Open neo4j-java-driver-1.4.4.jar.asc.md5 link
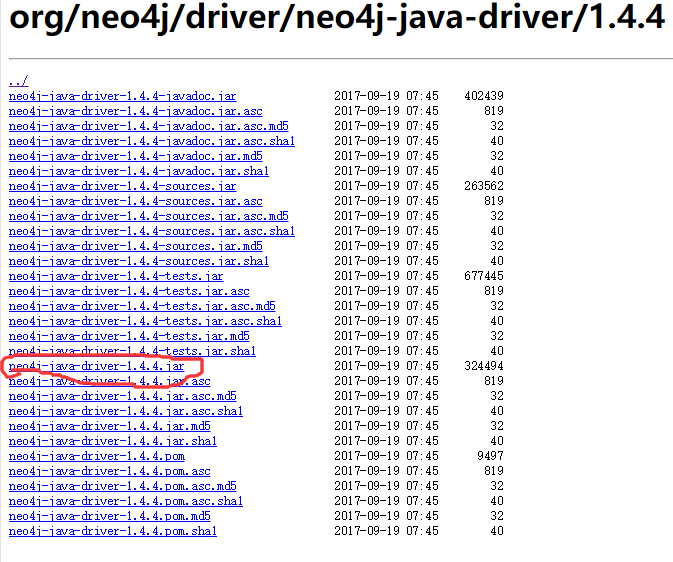The width and height of the screenshot is (673, 562). pos(122,396)
